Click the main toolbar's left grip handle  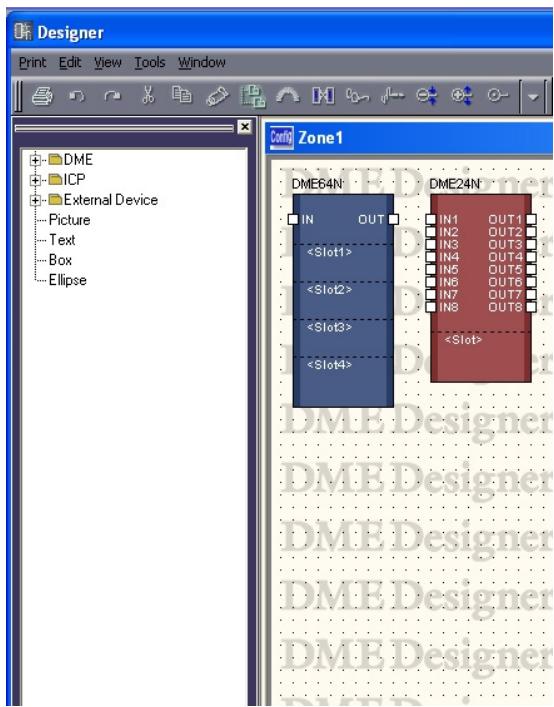[18, 96]
